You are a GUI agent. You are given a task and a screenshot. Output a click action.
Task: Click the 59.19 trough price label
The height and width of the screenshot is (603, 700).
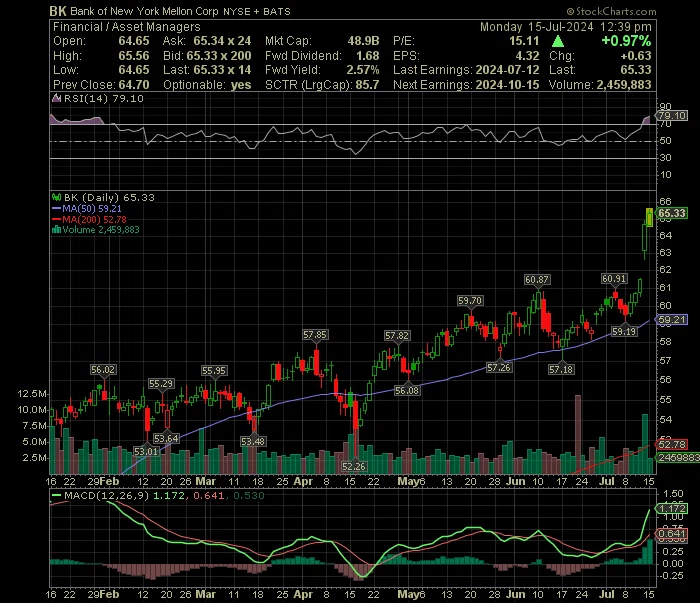624,332
